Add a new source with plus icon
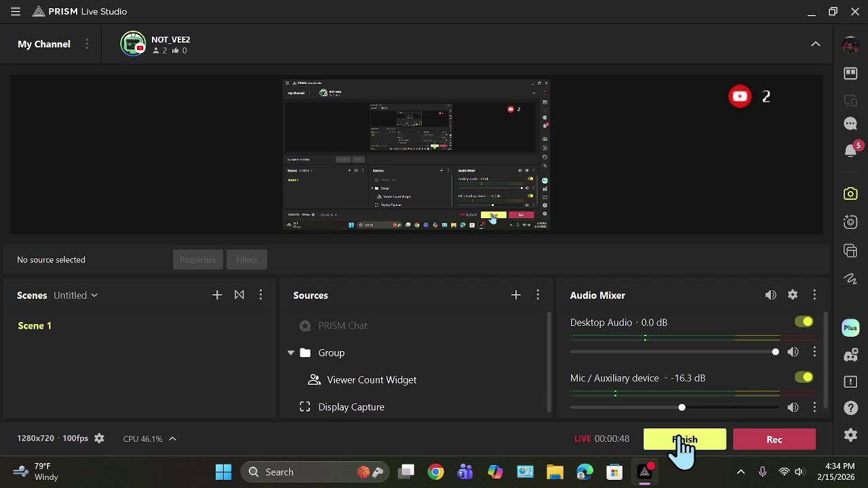Viewport: 868px width, 488px height. pos(516,295)
